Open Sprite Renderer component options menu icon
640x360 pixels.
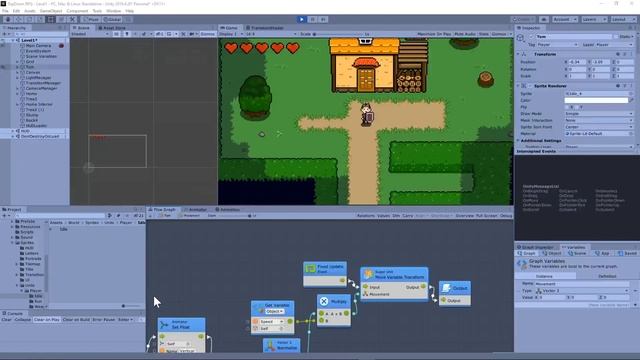(631, 86)
